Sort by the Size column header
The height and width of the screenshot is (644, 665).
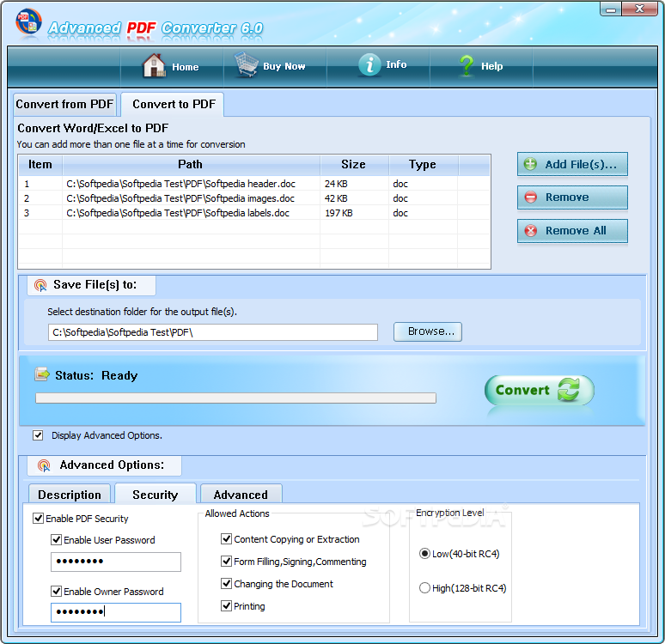pos(354,165)
